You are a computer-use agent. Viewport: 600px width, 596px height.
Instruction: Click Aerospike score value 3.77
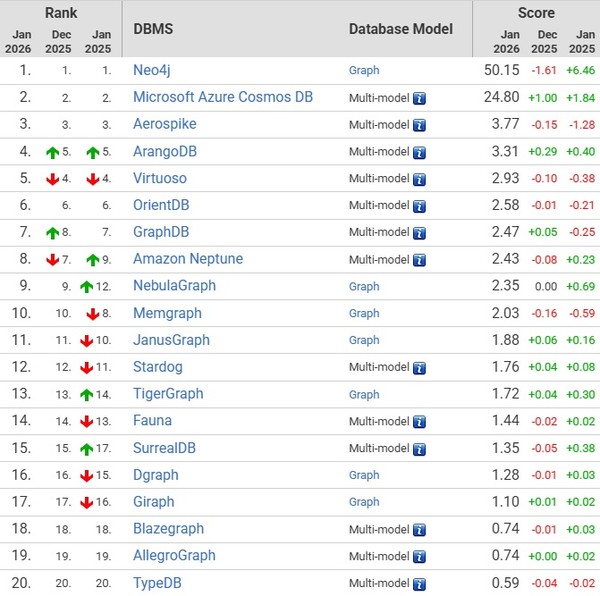click(x=505, y=124)
